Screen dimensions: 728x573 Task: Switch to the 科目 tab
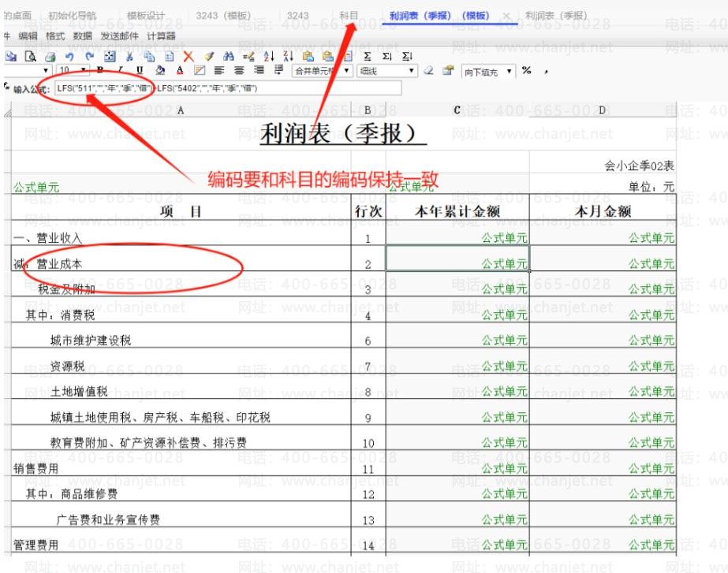click(x=349, y=15)
